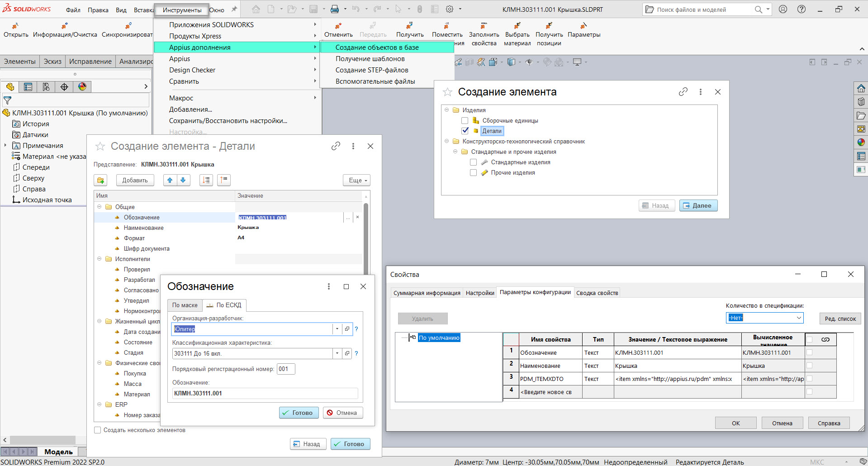Click the Параметры toolbar icon
This screenshot has width=868, height=466.
pos(584,26)
